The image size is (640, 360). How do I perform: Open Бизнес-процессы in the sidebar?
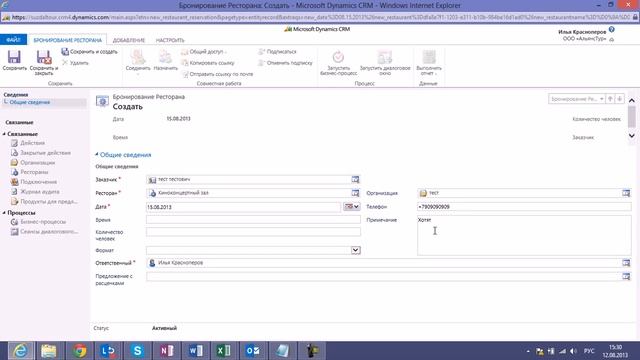(x=43, y=222)
